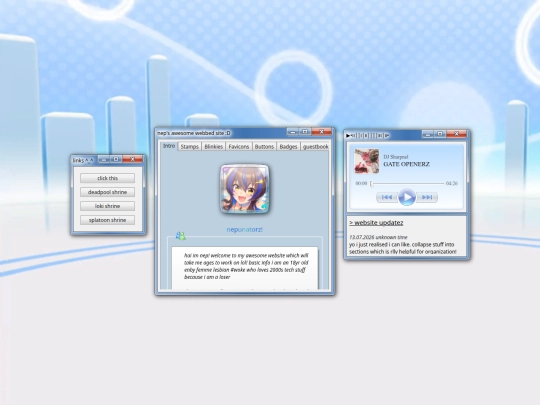The height and width of the screenshot is (405, 540).
Task: Close nep's awesome webbed site window
Action: (x=321, y=132)
